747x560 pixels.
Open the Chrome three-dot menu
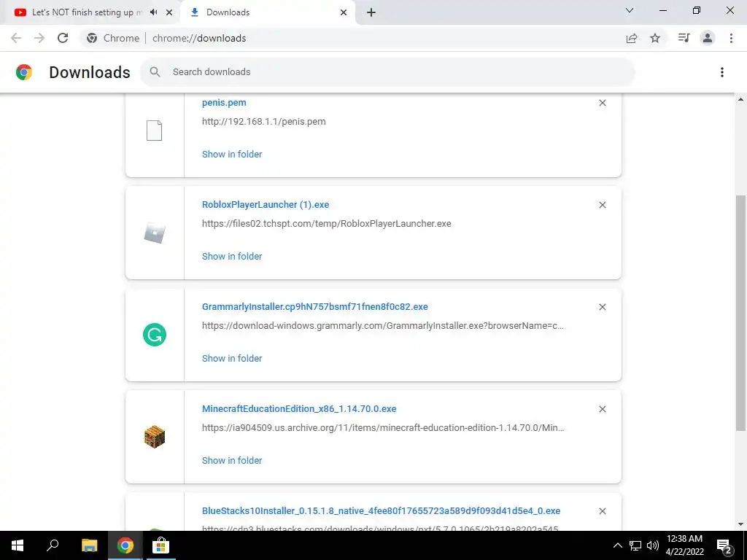[731, 38]
